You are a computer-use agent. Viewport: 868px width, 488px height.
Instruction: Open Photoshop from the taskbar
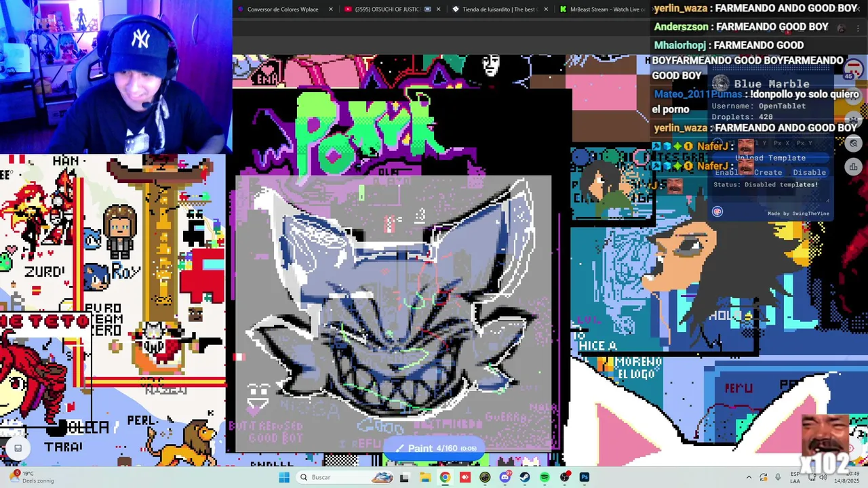point(585,477)
